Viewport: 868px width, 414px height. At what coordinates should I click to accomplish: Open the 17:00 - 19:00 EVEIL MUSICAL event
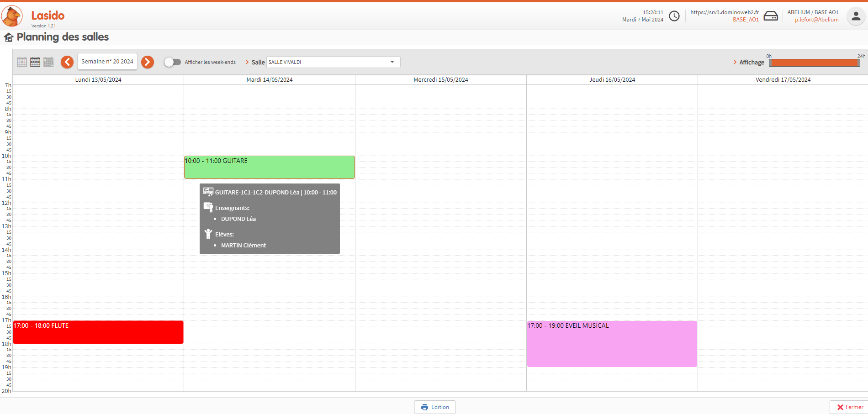click(612, 344)
